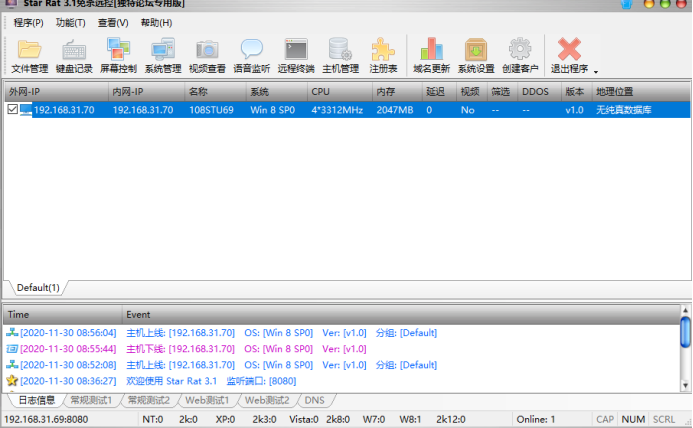Open the 主机管理 host management tool
The image size is (693, 428).
[340, 56]
